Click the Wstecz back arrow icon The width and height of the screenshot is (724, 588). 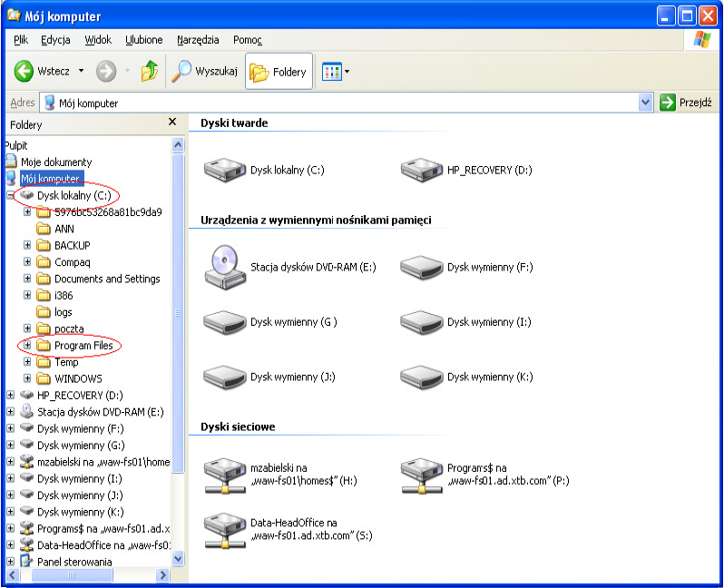pos(24,71)
